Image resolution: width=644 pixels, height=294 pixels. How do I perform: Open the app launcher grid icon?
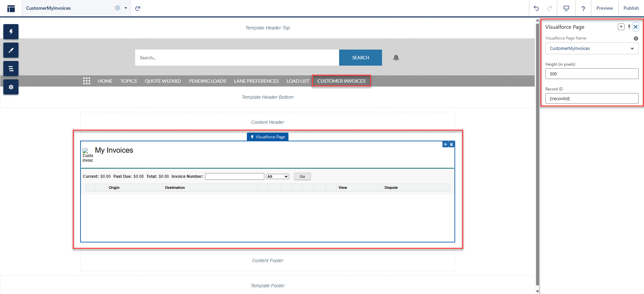(x=87, y=81)
